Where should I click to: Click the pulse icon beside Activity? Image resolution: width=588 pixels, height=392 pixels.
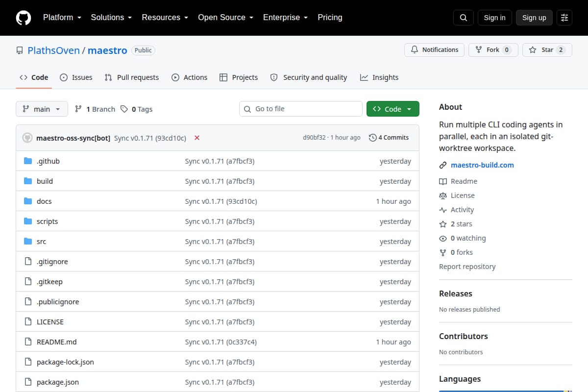click(x=443, y=210)
